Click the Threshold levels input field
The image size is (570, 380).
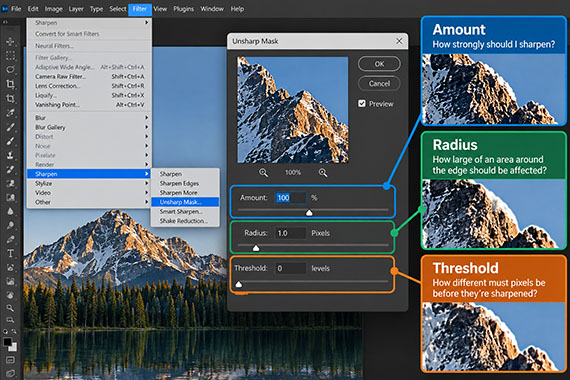[290, 268]
